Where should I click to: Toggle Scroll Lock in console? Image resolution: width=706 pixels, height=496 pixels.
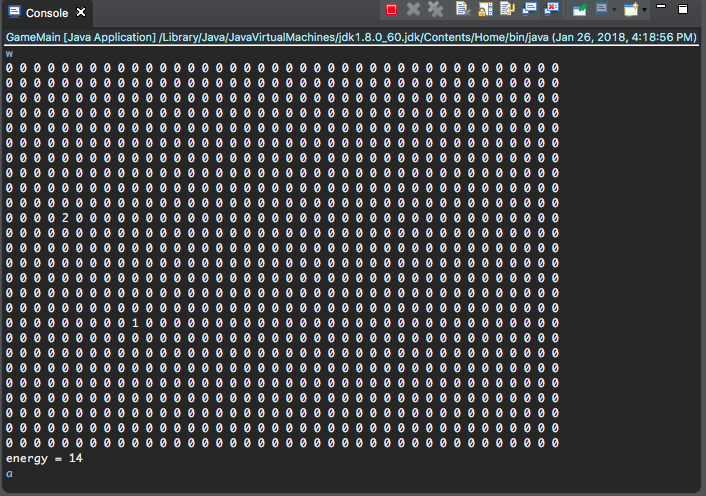[485, 10]
